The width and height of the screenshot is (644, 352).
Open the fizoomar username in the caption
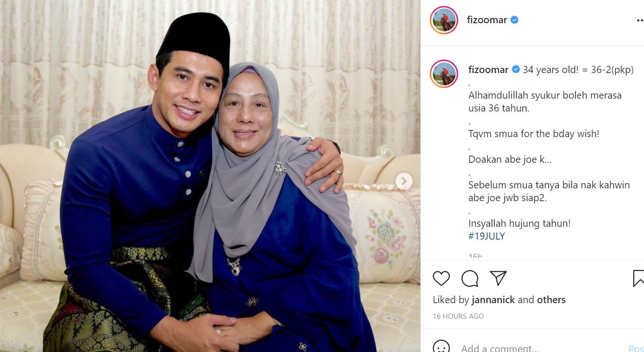(488, 70)
